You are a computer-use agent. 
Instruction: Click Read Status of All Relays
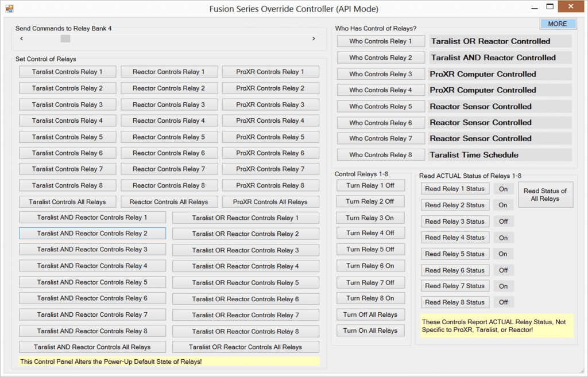point(545,195)
